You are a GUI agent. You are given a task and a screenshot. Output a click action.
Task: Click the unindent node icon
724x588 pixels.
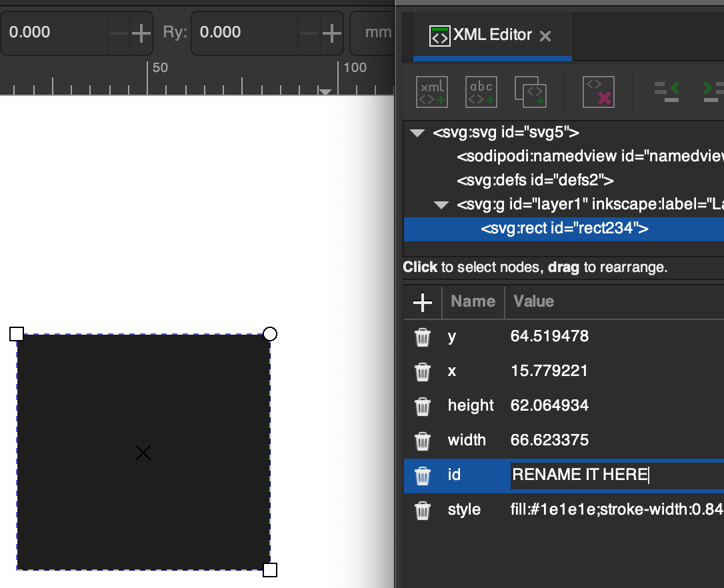tap(667, 91)
